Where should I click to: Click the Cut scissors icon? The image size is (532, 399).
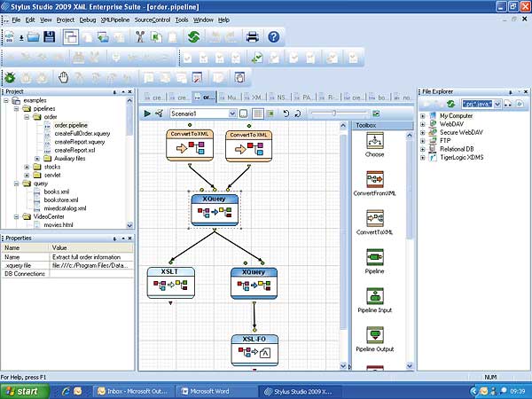140,36
